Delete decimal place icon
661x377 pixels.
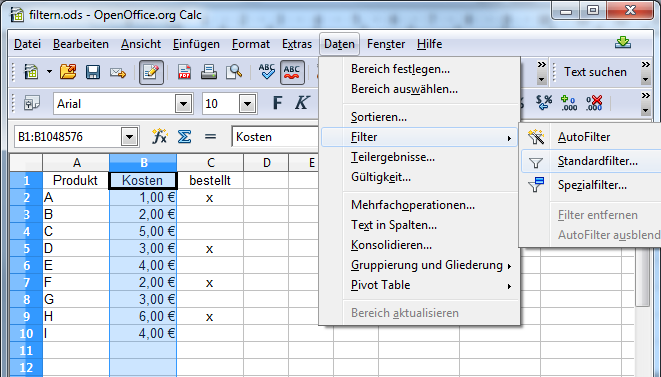tap(594, 103)
